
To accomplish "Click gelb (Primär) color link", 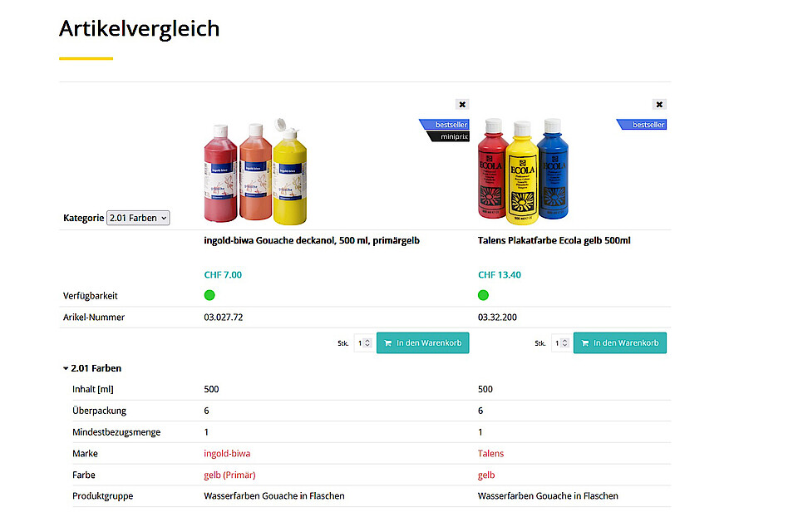I will (x=229, y=475).
